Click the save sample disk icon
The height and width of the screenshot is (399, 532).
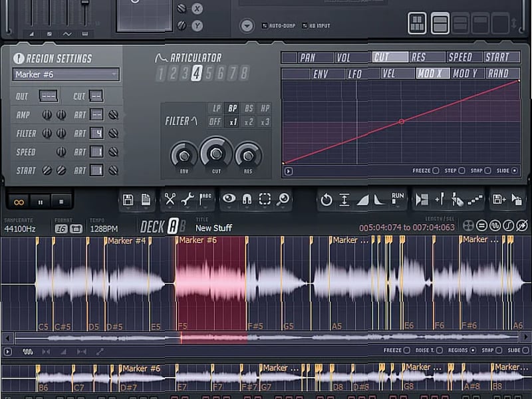(x=128, y=200)
